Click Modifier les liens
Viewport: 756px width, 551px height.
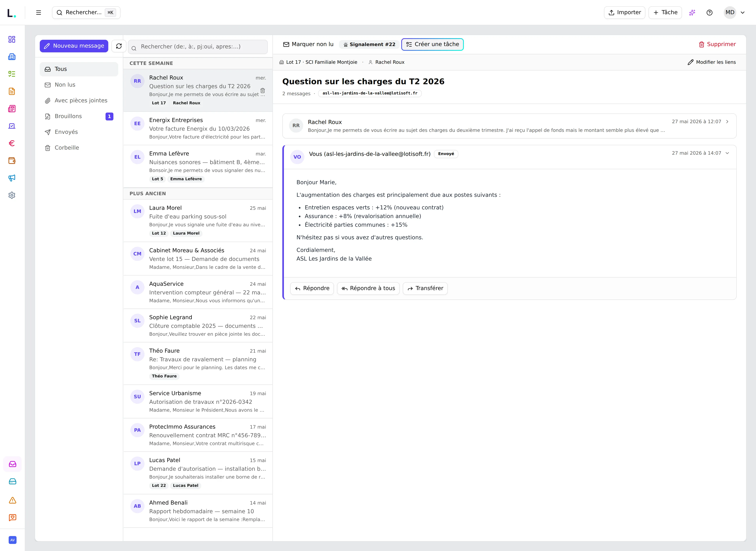pyautogui.click(x=712, y=62)
